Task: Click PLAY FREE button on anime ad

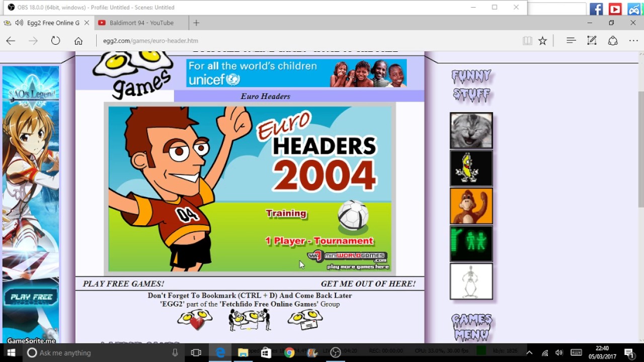Action: coord(31,297)
